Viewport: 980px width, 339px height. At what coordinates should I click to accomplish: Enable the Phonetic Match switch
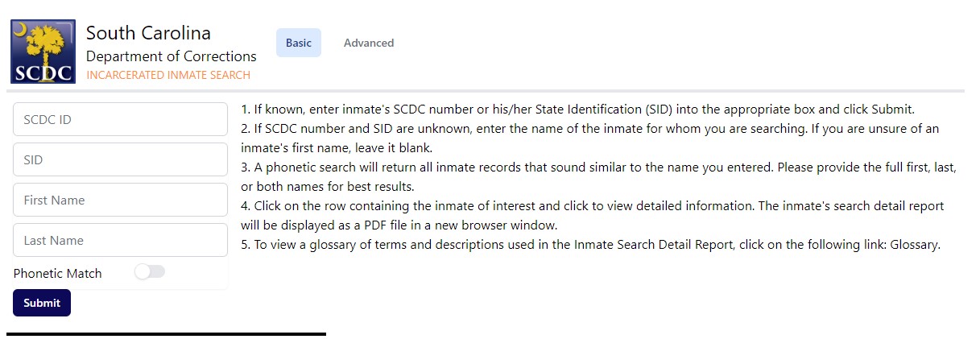[x=150, y=272]
